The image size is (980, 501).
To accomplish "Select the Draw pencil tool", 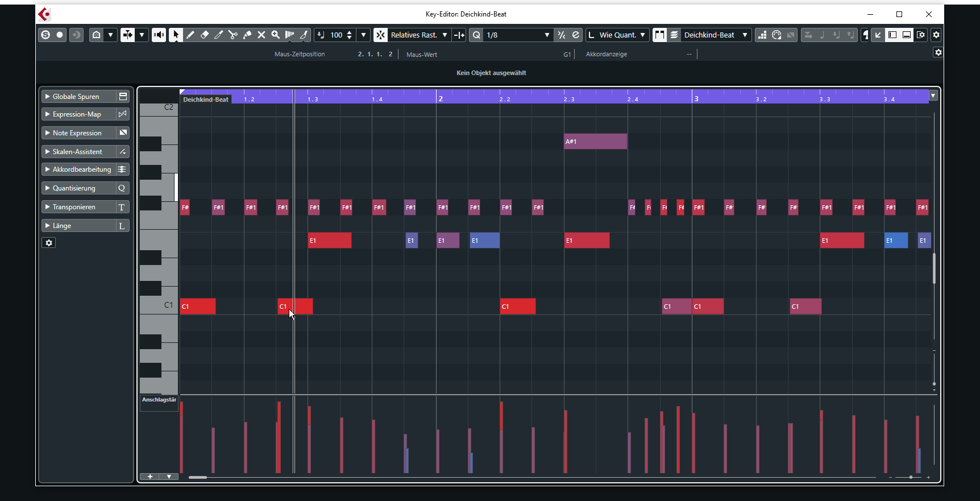I will [x=190, y=35].
